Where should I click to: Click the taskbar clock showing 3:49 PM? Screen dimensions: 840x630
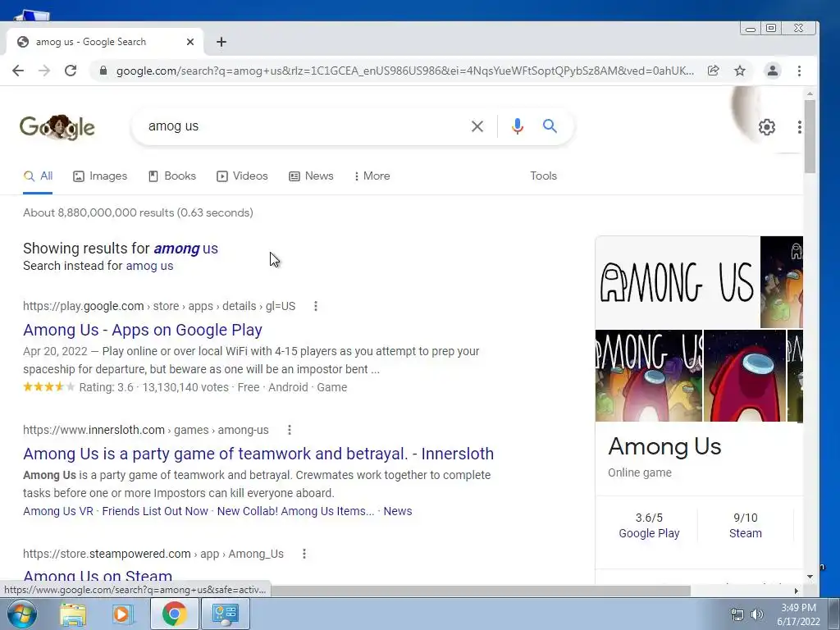(x=798, y=614)
